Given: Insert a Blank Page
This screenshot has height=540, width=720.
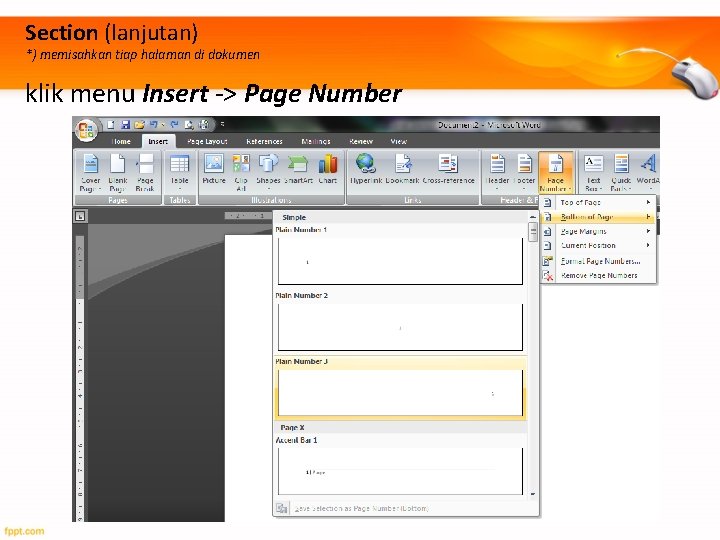Looking at the screenshot, I should pyautogui.click(x=118, y=173).
